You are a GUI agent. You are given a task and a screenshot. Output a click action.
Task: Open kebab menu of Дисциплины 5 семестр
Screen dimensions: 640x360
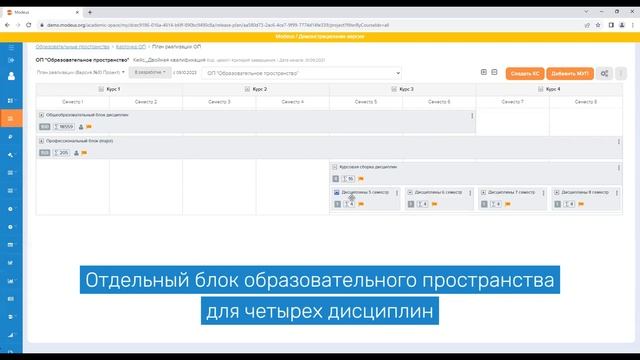397,193
